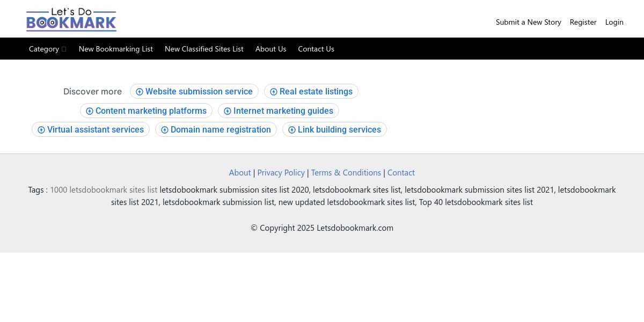Viewport: 644px width, 322px height.
Task: Click arrow icon beside Website submission service
Action: coord(140,92)
